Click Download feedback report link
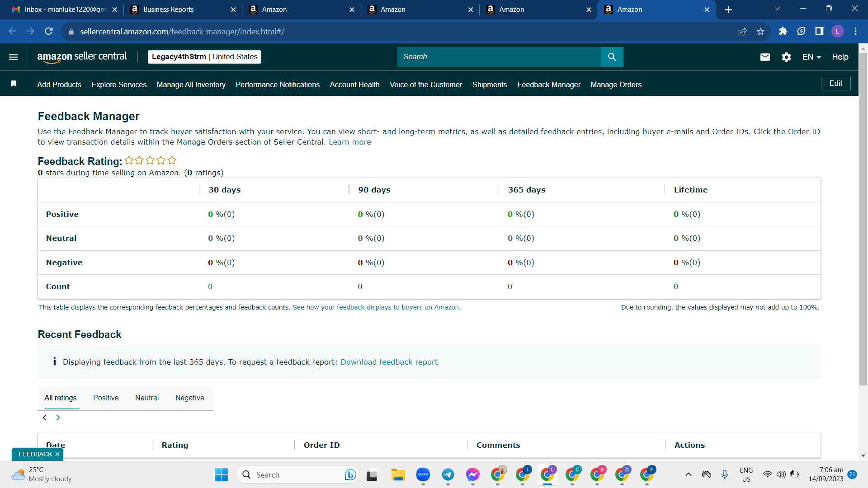This screenshot has height=488, width=868. pos(389,362)
